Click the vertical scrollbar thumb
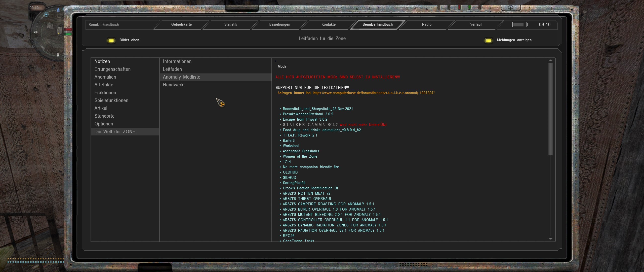Image resolution: width=644 pixels, height=272 pixels. (x=550, y=109)
